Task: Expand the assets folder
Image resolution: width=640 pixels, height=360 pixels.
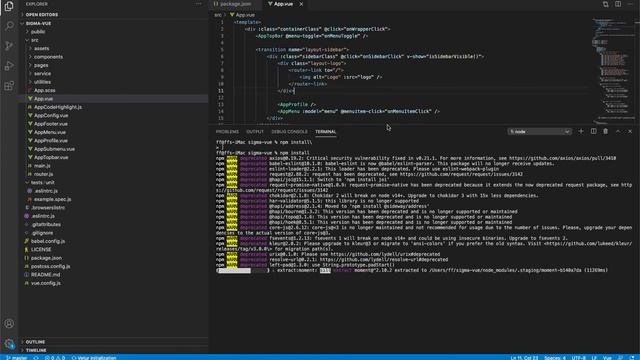Action: pos(42,49)
